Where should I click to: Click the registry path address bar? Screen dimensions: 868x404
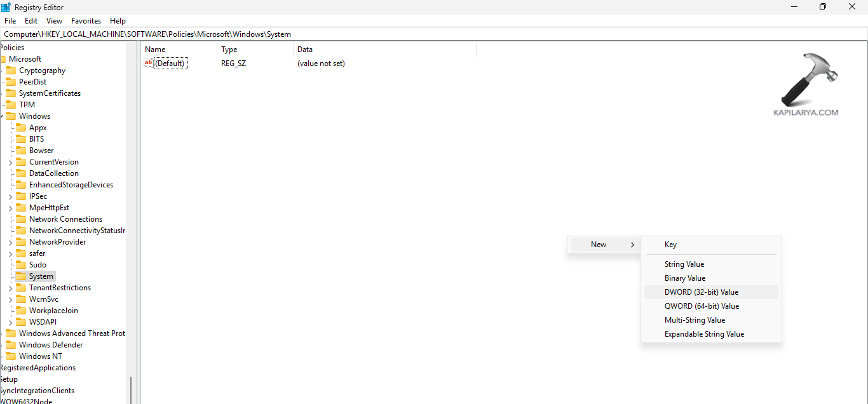(x=434, y=34)
